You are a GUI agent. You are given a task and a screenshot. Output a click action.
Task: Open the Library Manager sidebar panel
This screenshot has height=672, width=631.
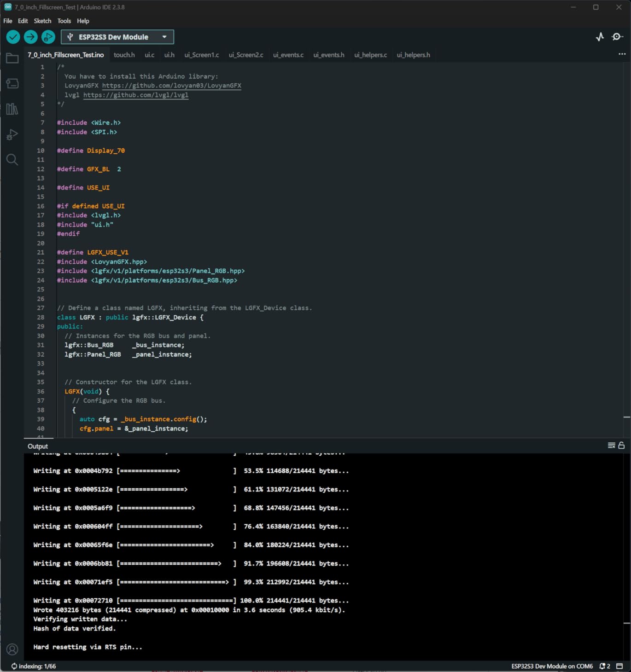12,109
